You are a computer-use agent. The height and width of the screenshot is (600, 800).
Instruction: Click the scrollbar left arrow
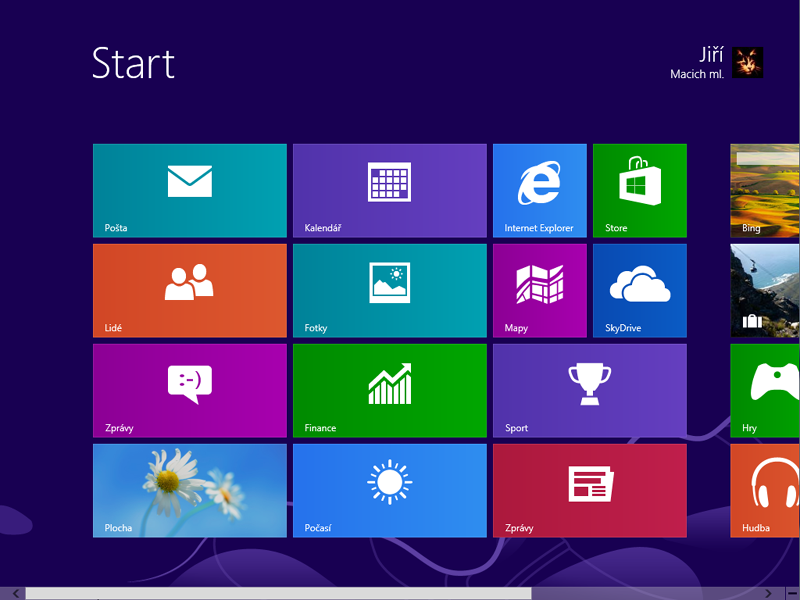click(16, 593)
